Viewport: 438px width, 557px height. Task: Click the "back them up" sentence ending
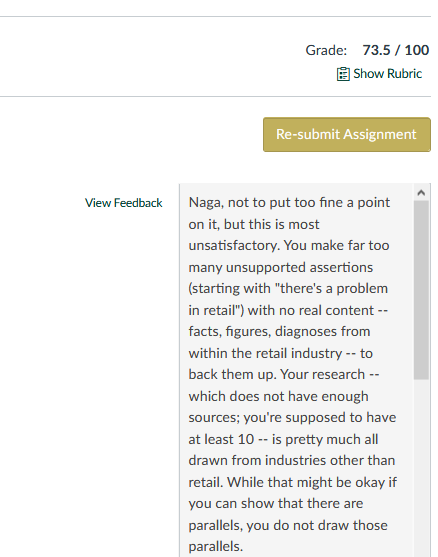coord(232,375)
